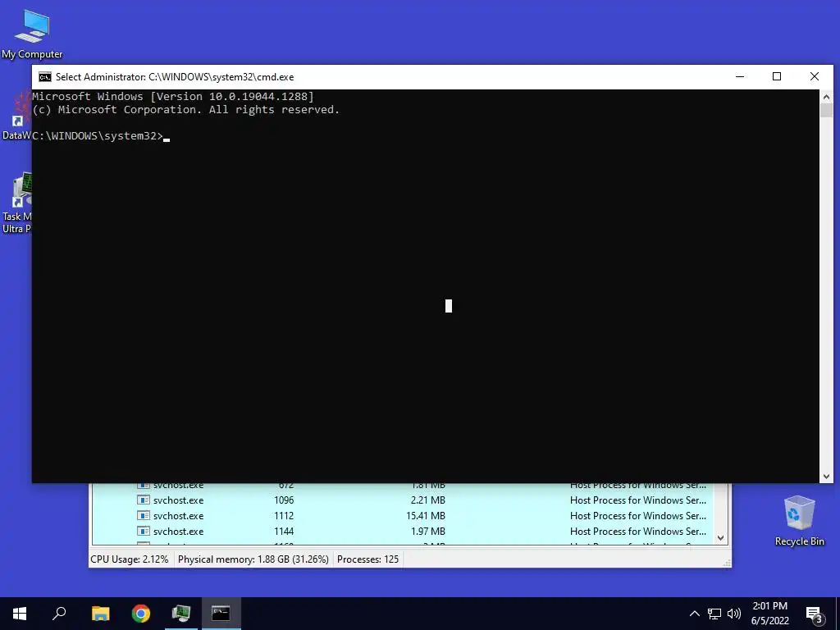Minimize the Command Prompt window
This screenshot has height=630, width=840.
click(x=740, y=76)
